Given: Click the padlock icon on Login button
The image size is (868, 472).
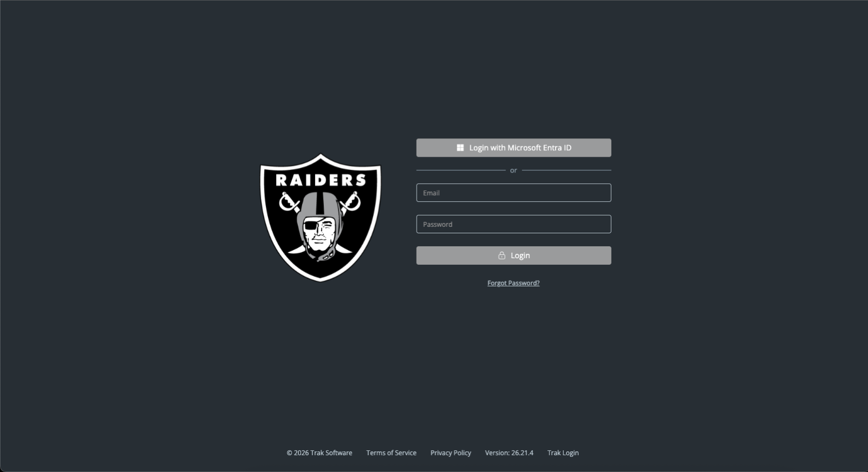Looking at the screenshot, I should point(502,256).
